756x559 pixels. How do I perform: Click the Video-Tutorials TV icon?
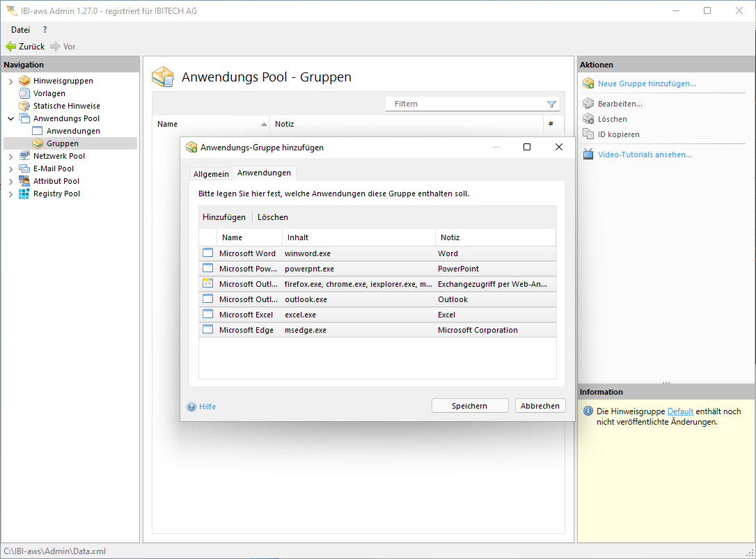tap(588, 155)
